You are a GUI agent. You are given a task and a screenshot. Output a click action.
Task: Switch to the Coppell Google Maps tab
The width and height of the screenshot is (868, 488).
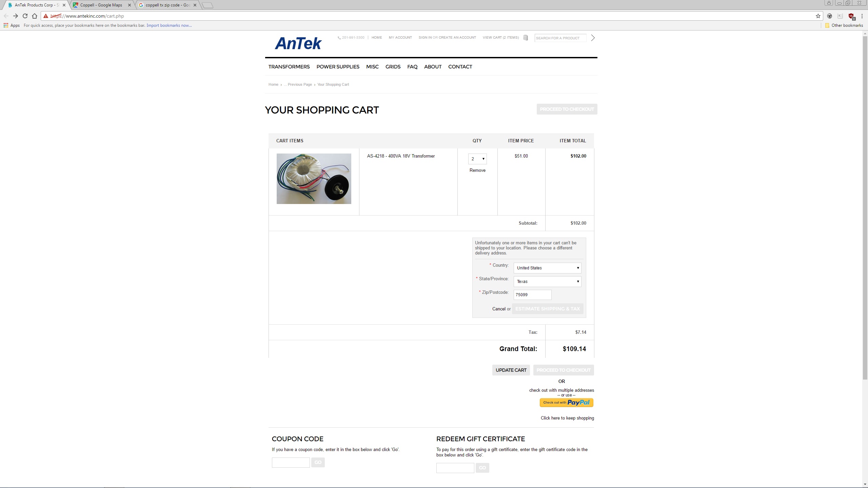pos(101,5)
